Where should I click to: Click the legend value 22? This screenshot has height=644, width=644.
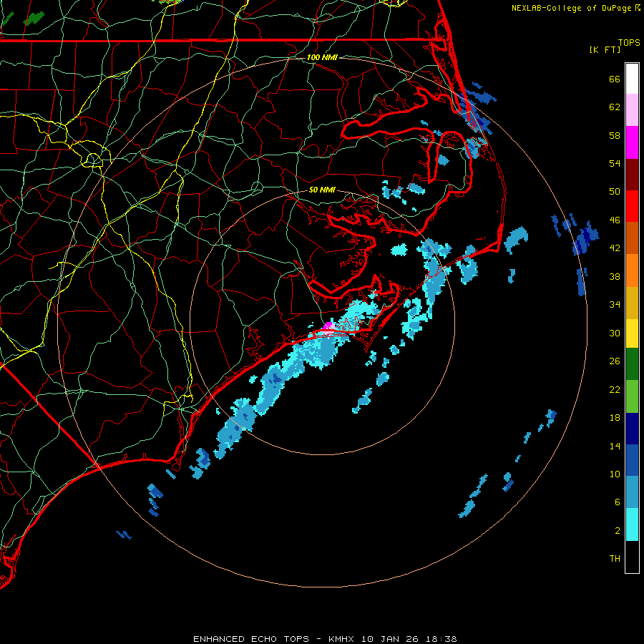[x=615, y=389]
